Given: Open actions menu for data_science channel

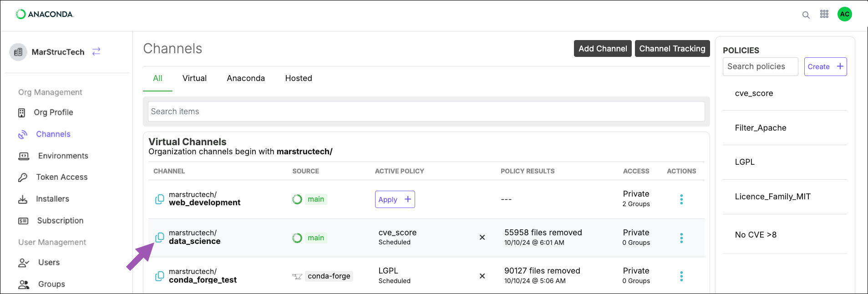Looking at the screenshot, I should [681, 238].
